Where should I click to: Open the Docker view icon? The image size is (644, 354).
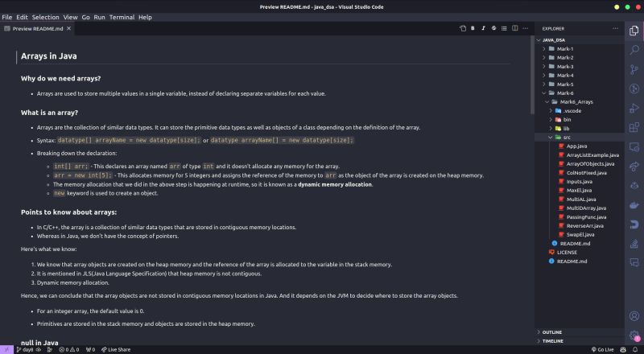(x=634, y=205)
